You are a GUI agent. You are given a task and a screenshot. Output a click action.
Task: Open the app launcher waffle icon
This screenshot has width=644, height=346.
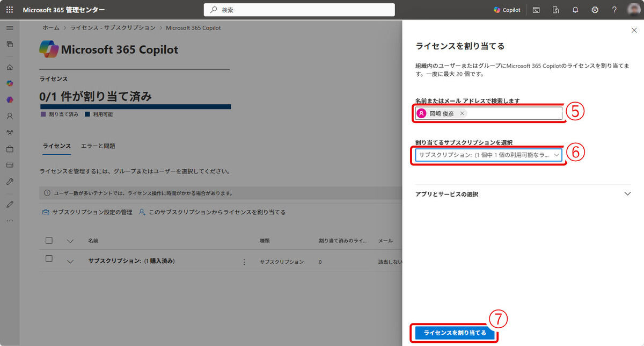[10, 10]
